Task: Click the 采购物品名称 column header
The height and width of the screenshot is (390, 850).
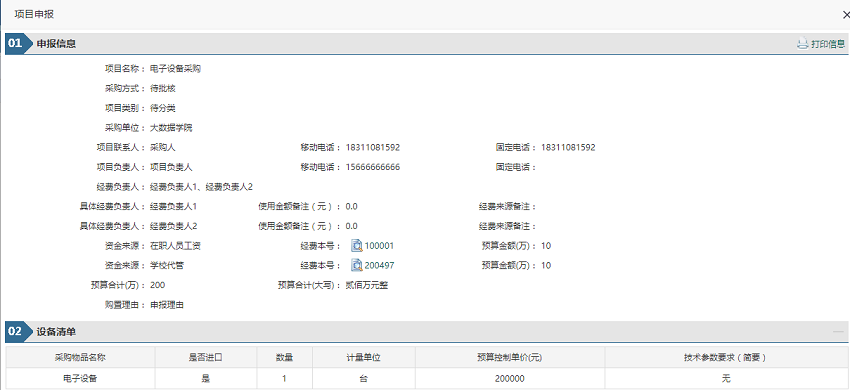Action: (x=80, y=357)
